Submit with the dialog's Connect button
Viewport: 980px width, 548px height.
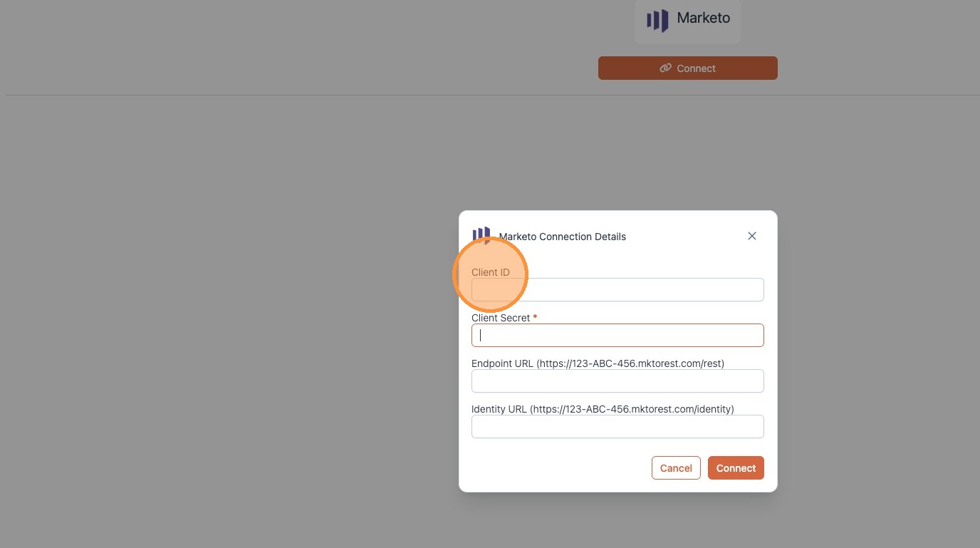[x=736, y=468]
